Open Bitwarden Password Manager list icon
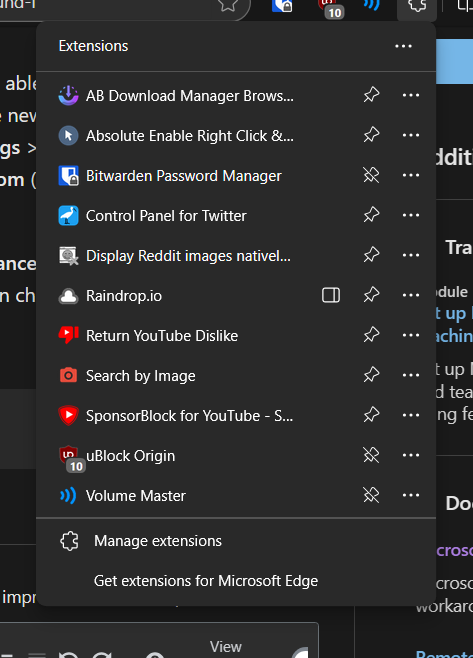Screen dimensions: 473x658 [x=68, y=176]
